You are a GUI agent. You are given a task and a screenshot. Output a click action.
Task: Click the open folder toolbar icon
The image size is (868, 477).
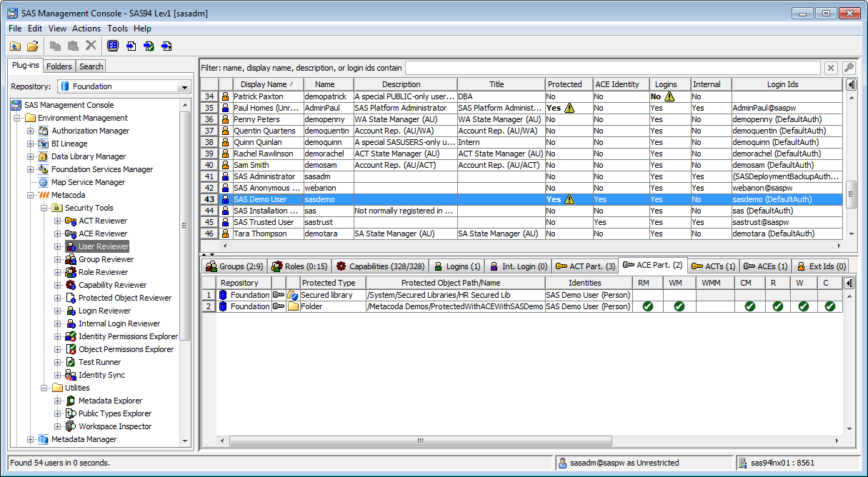click(33, 46)
